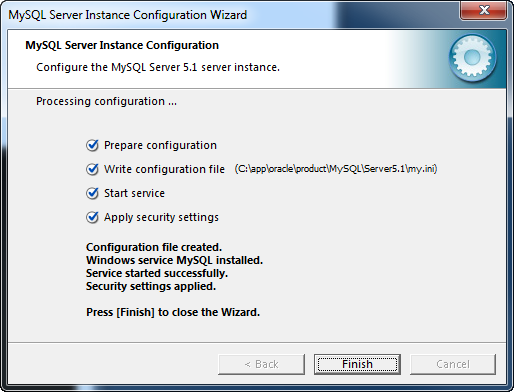This screenshot has width=514, height=392.
Task: Click the 'Prepare configuration' step label
Action: 160,145
